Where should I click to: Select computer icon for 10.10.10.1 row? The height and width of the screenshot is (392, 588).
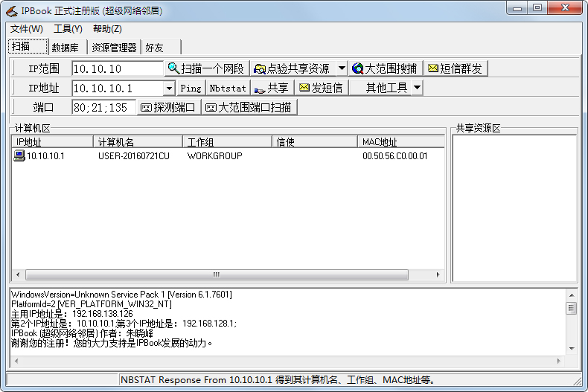click(x=19, y=156)
